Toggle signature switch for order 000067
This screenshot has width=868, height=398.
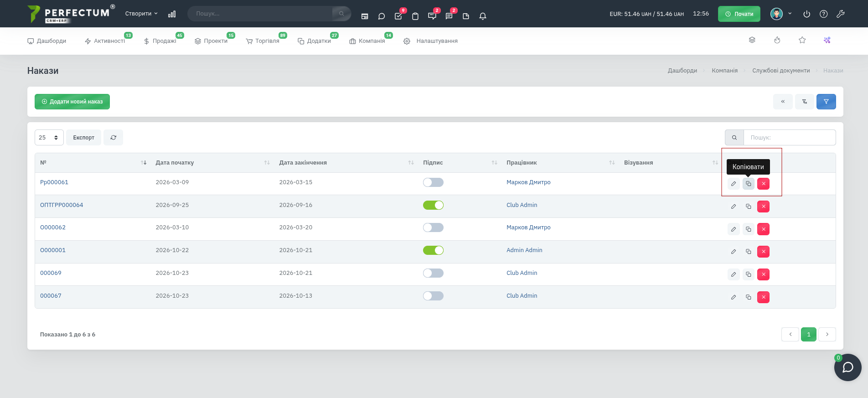point(433,296)
